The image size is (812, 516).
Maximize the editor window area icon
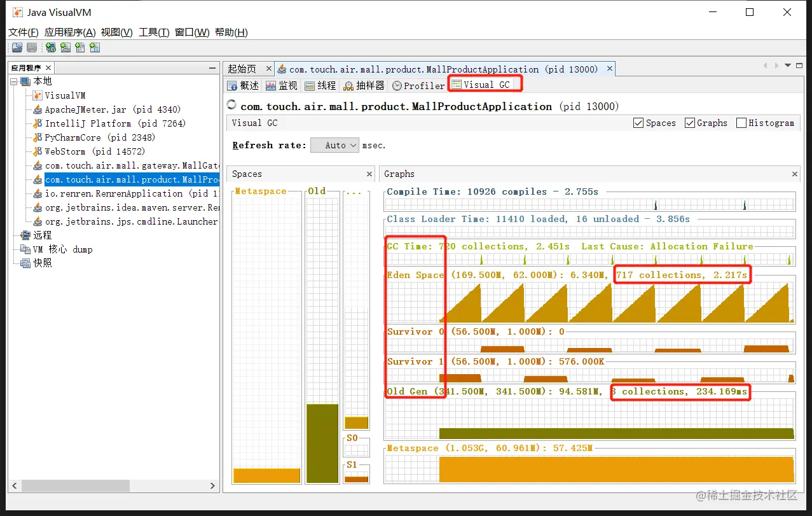(x=799, y=66)
